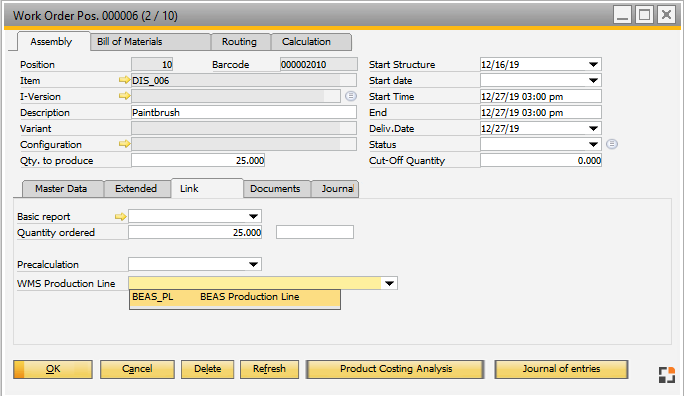Minimize the Work Order Pos. window
684x396 pixels.
pyautogui.click(x=622, y=15)
